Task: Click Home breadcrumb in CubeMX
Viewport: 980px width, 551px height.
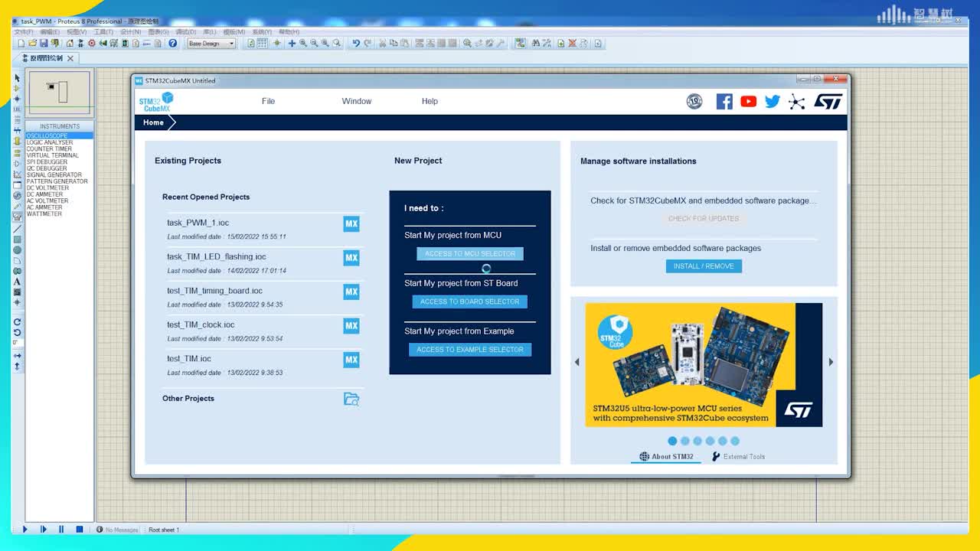Action: point(153,122)
